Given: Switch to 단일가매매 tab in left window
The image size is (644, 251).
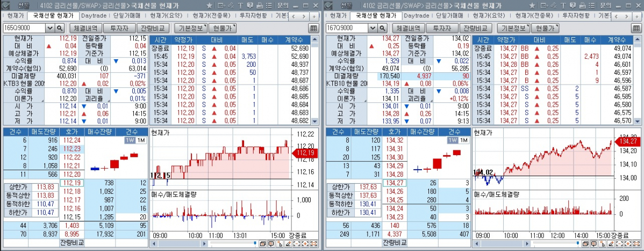Looking at the screenshot, I should (x=127, y=16).
